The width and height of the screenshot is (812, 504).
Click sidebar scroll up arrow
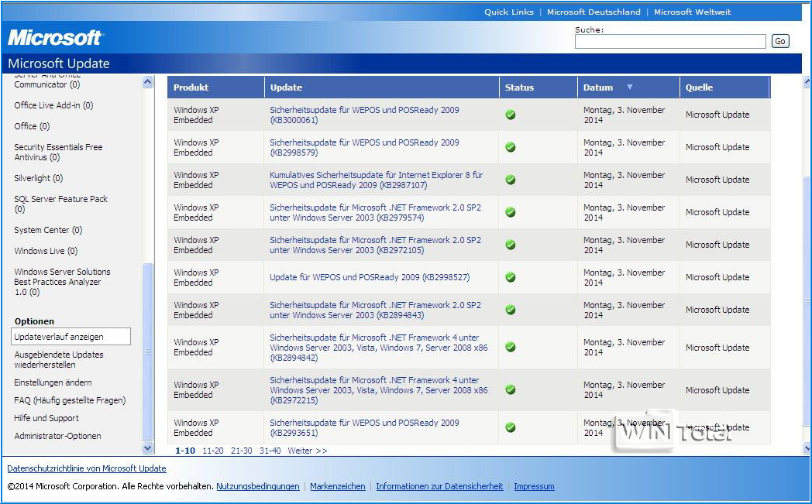pos(147,82)
